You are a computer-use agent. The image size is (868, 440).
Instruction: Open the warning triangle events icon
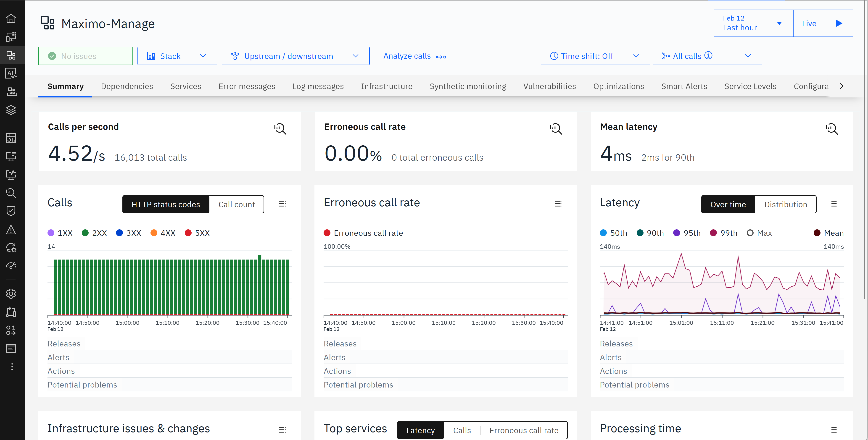pyautogui.click(x=11, y=230)
